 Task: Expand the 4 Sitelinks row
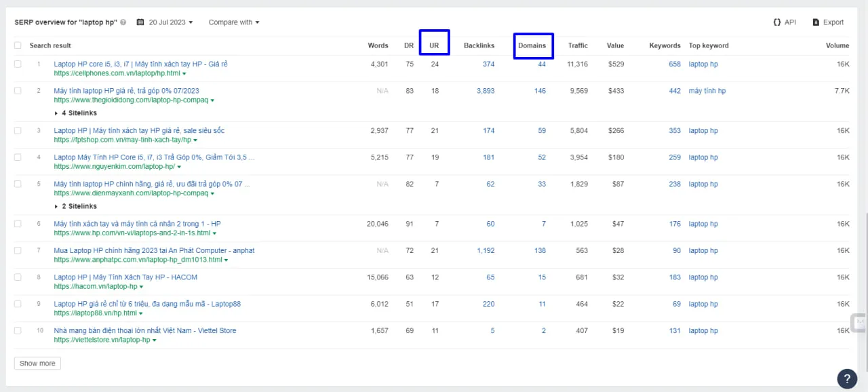(x=75, y=113)
